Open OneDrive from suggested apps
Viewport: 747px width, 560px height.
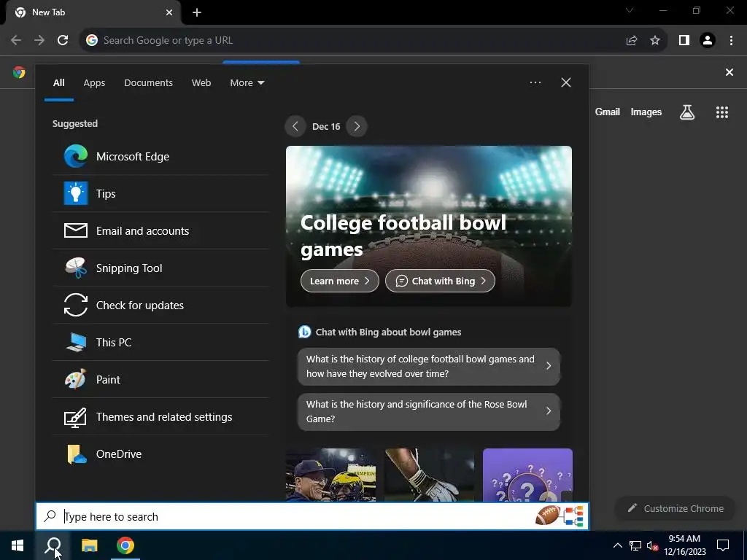click(160, 454)
